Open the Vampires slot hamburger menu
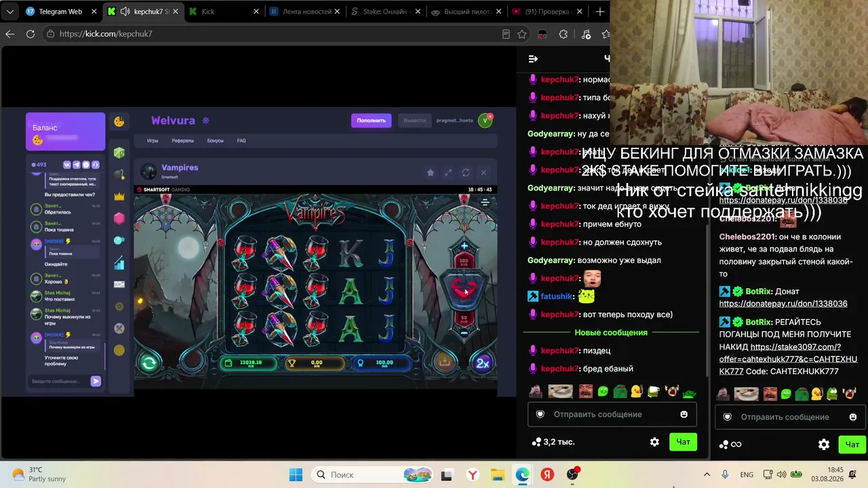The height and width of the screenshot is (488, 868). click(485, 202)
